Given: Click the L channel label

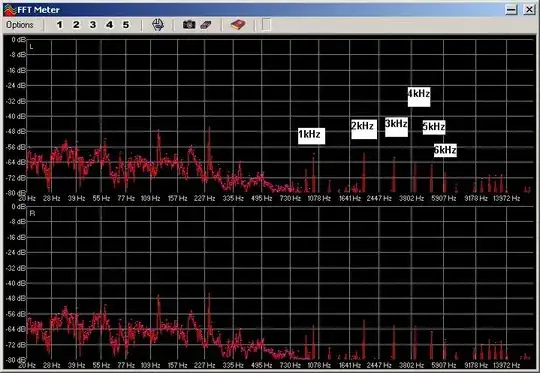Looking at the screenshot, I should click(x=31, y=46).
